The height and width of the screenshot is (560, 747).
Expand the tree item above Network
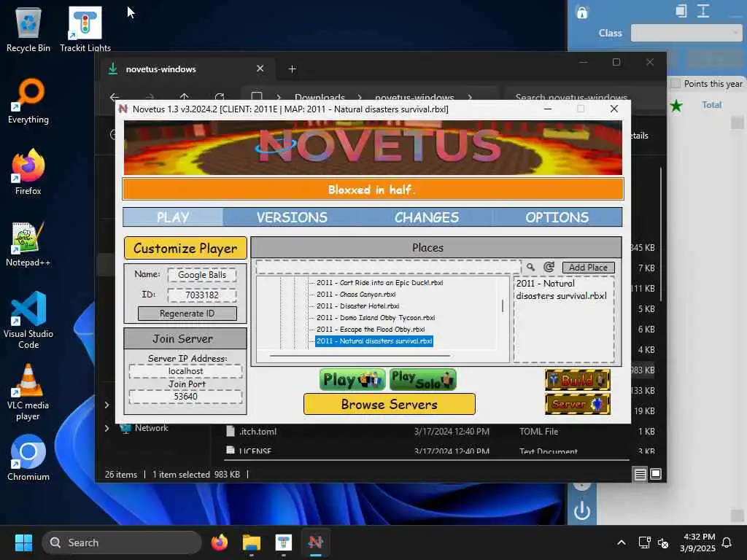point(107,405)
